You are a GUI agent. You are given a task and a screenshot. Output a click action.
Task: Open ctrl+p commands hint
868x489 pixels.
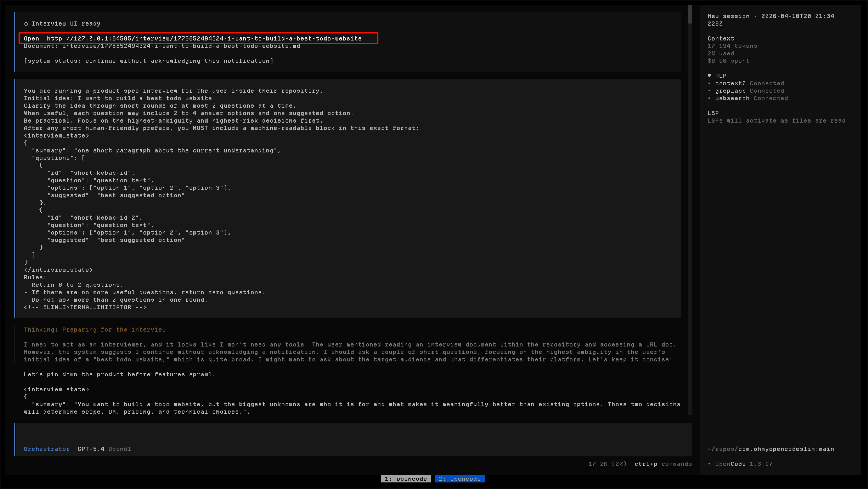663,464
